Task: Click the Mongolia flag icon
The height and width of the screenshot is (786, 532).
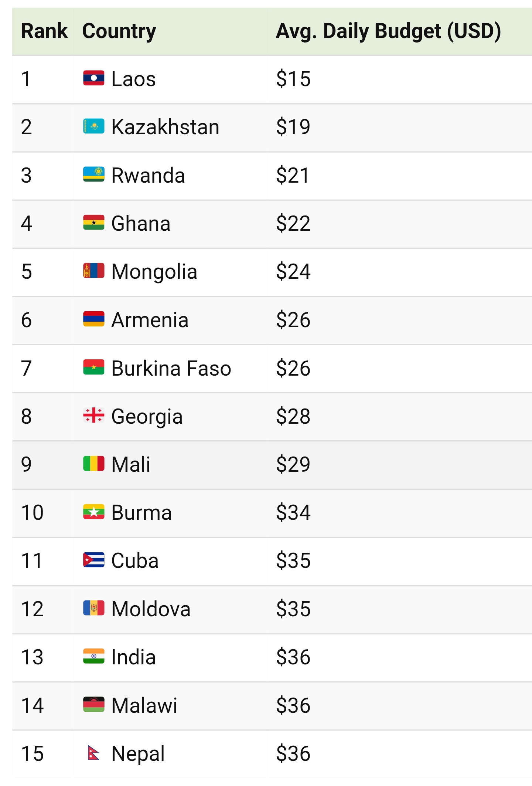Action: (93, 271)
